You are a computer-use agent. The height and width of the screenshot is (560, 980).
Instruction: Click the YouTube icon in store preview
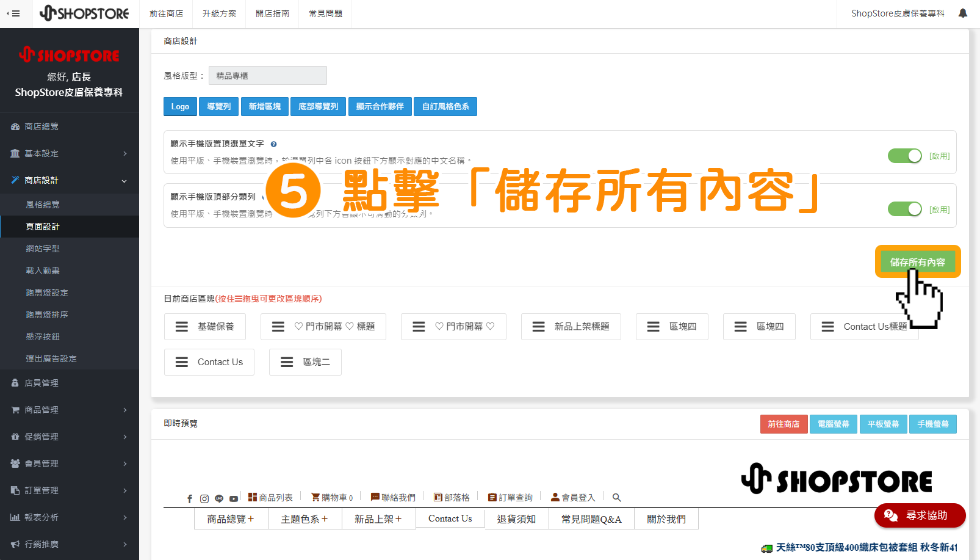point(233,498)
